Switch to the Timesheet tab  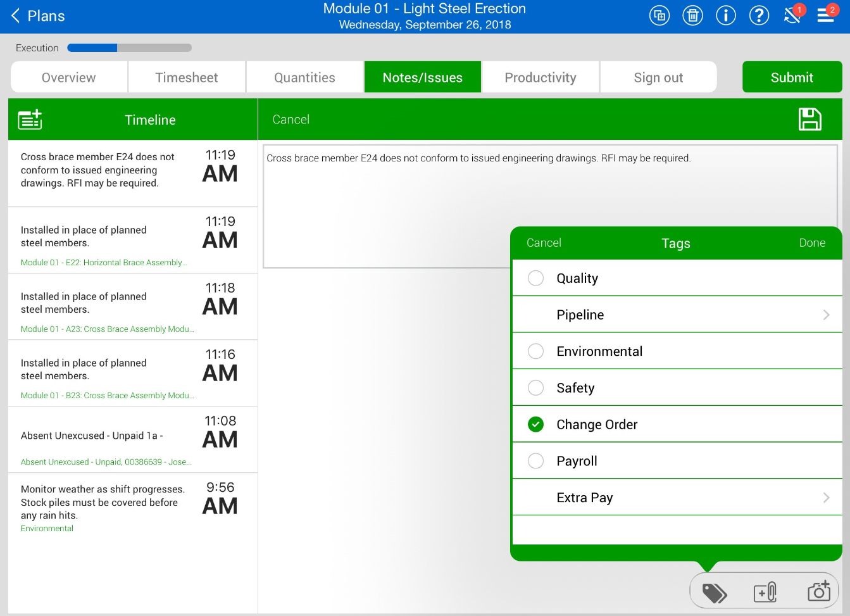(187, 77)
